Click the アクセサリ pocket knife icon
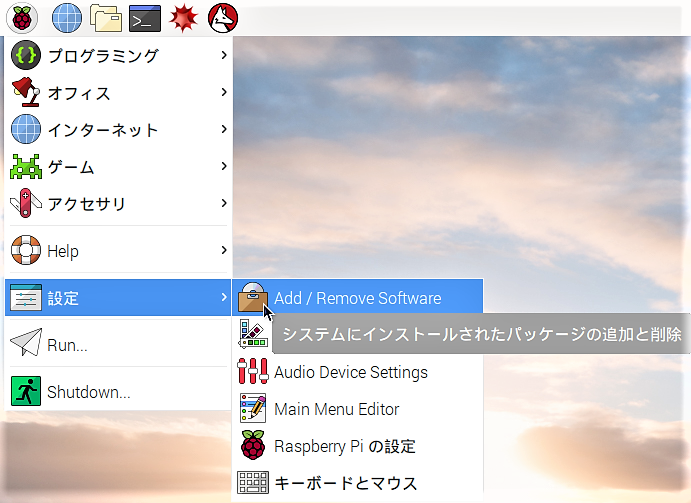691x503 pixels. (26, 203)
